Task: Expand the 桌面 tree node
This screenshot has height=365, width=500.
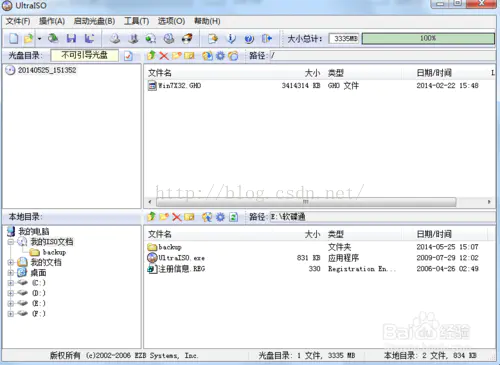Action: click(11, 273)
